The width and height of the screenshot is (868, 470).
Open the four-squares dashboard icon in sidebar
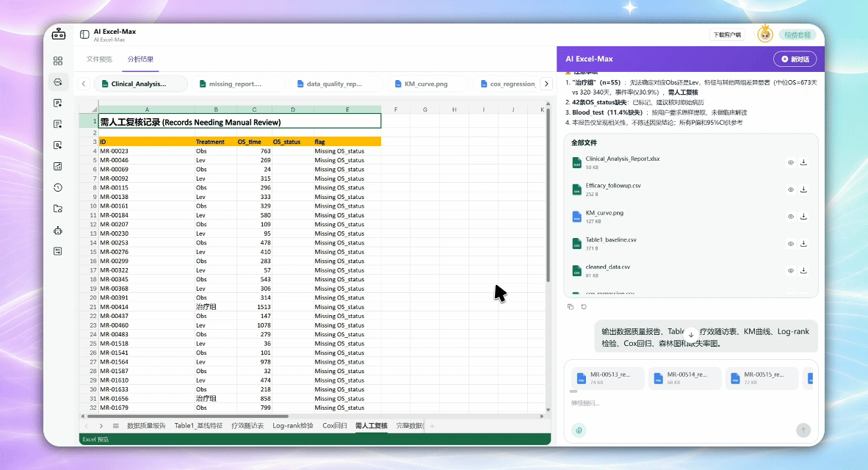pos(58,61)
